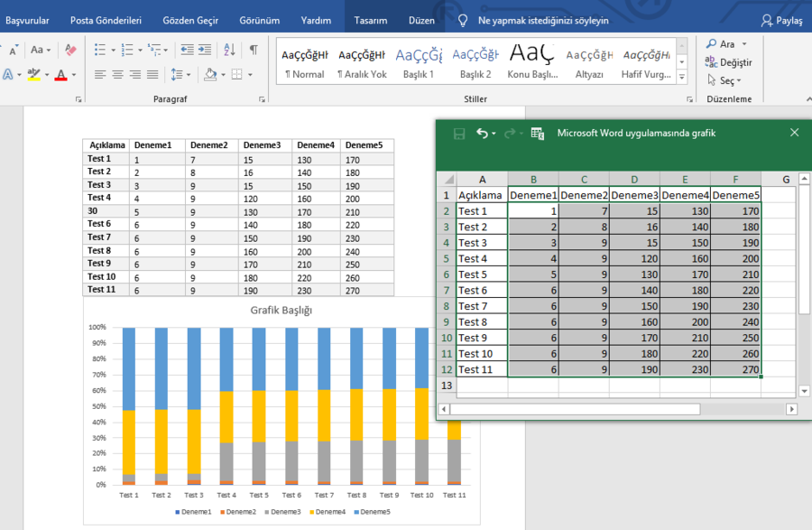This screenshot has height=530, width=812.
Task: Apply the Altyazı style
Action: click(589, 64)
